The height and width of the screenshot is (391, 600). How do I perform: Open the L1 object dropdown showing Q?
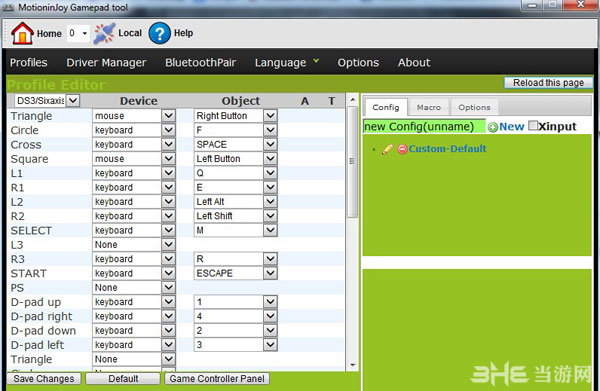coord(235,173)
